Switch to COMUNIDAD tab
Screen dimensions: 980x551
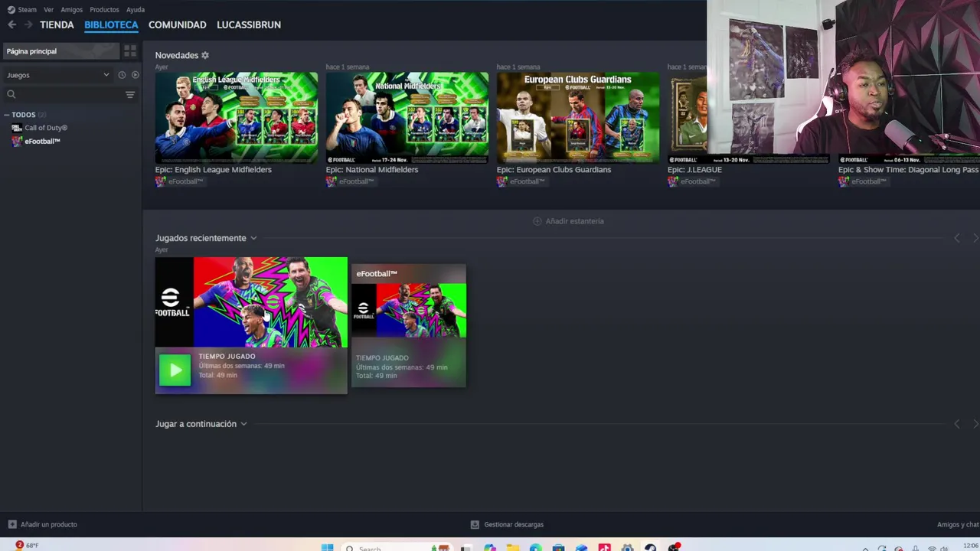click(x=177, y=24)
